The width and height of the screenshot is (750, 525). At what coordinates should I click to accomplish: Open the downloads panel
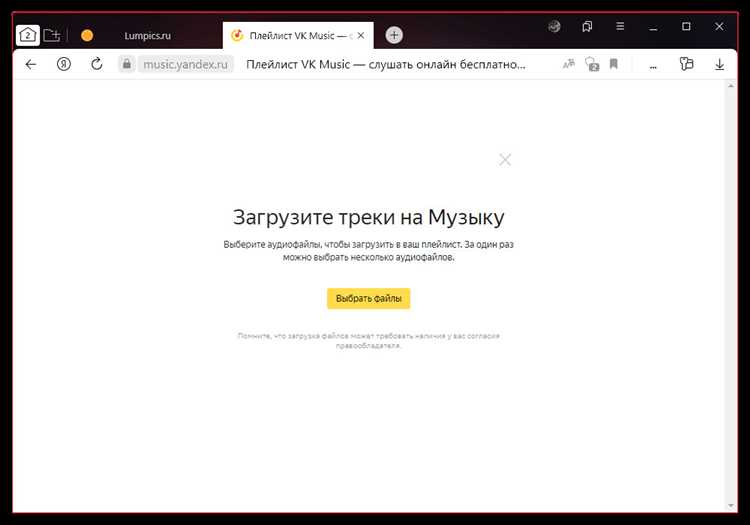719,64
